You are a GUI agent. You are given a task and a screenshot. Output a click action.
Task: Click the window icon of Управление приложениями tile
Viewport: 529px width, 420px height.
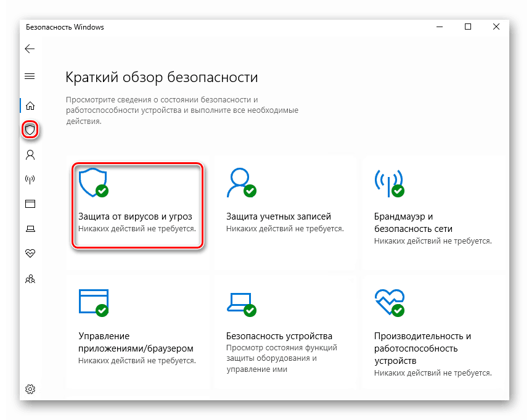pos(94,303)
